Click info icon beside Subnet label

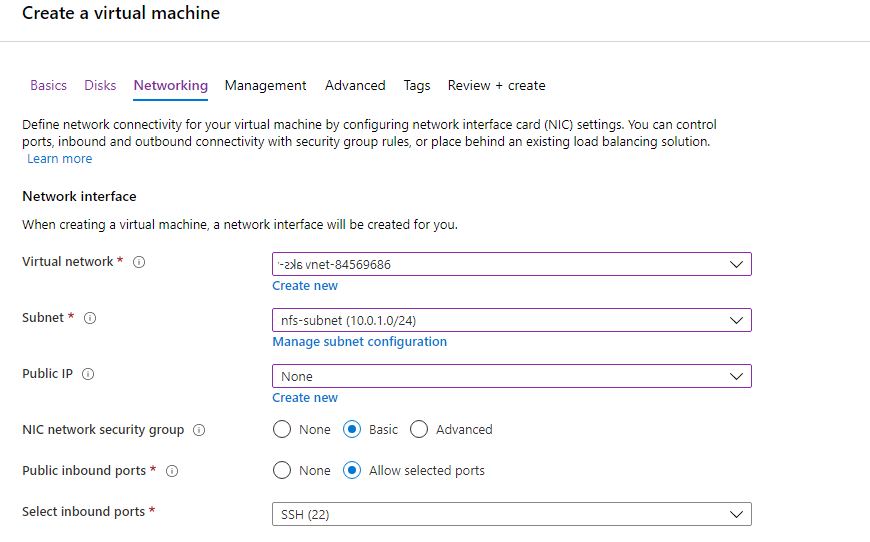[90, 318]
